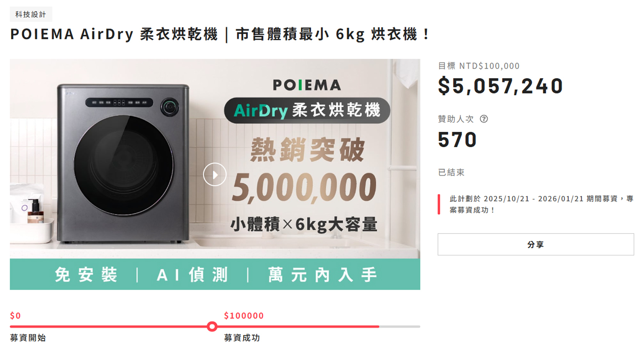This screenshot has width=644, height=346.
Task: Click the help icon beside 贊助人次
Action: point(484,119)
